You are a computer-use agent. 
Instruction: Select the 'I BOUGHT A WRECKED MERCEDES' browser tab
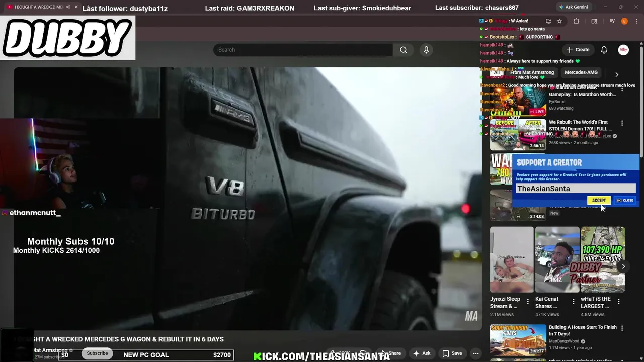39,7
